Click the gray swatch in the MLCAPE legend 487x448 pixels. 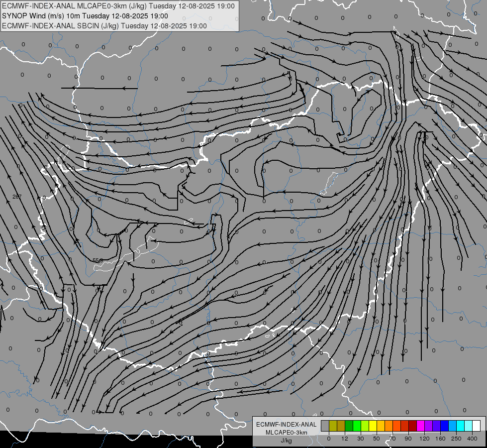[325, 426]
